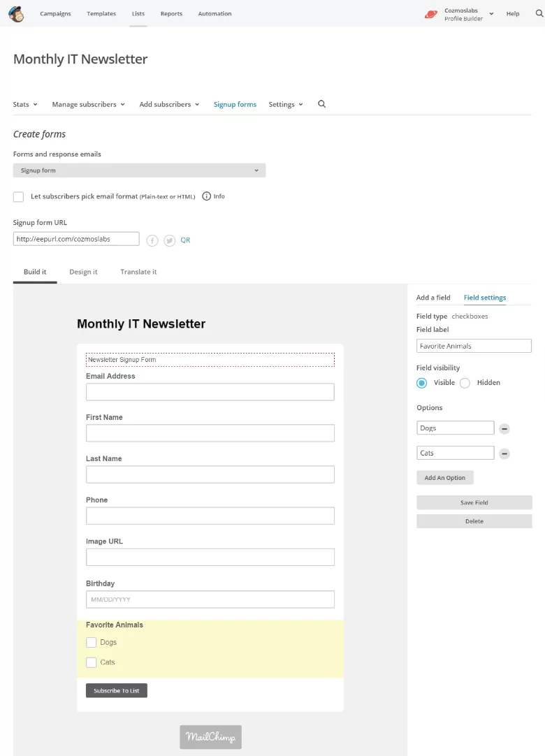Click the Add An Option button
The height and width of the screenshot is (756, 545).
pos(444,478)
